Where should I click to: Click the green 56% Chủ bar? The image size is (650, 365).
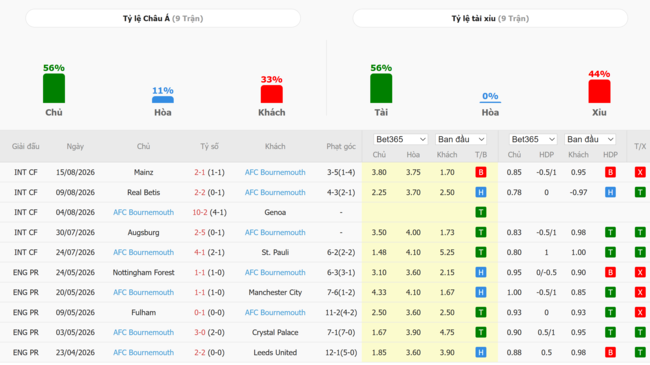[x=54, y=88]
